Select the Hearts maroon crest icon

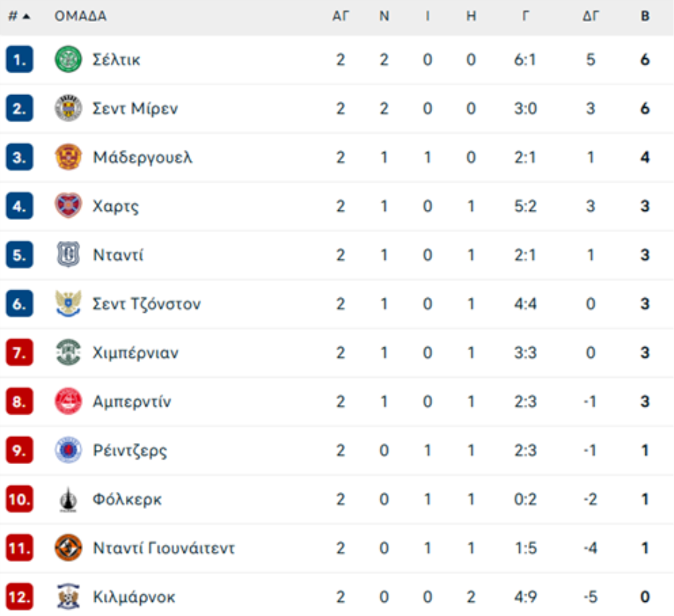click(x=68, y=206)
